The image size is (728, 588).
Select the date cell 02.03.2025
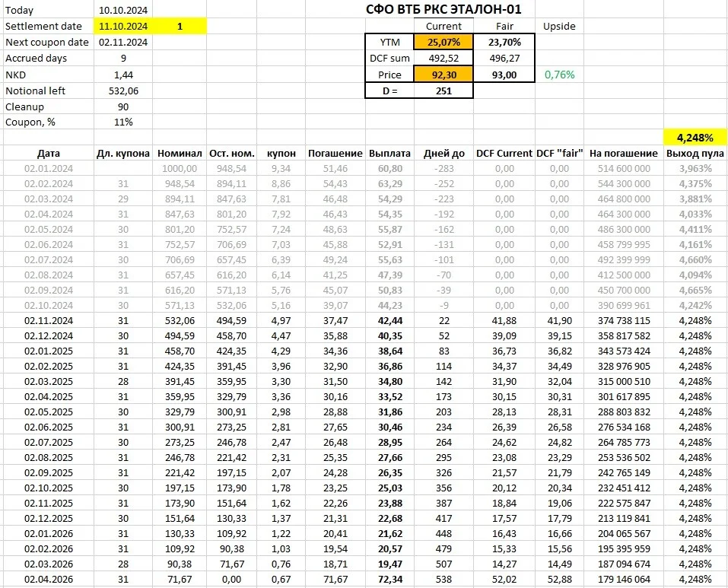click(x=49, y=382)
